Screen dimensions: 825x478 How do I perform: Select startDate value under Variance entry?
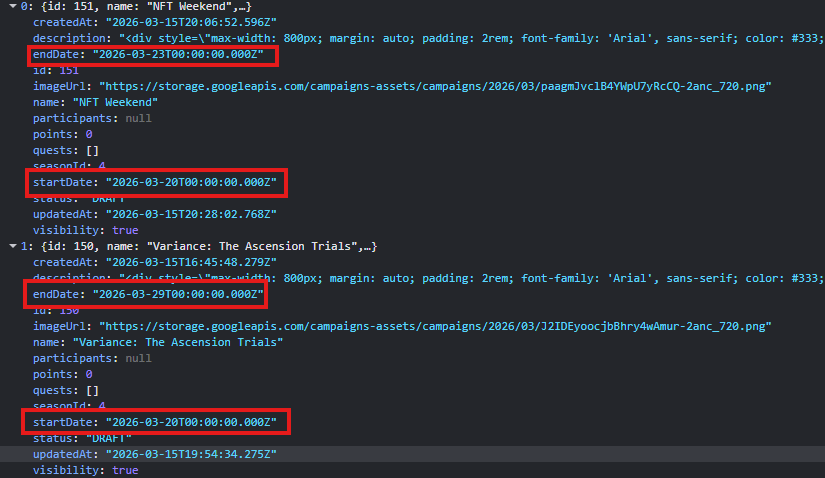click(x=191, y=422)
